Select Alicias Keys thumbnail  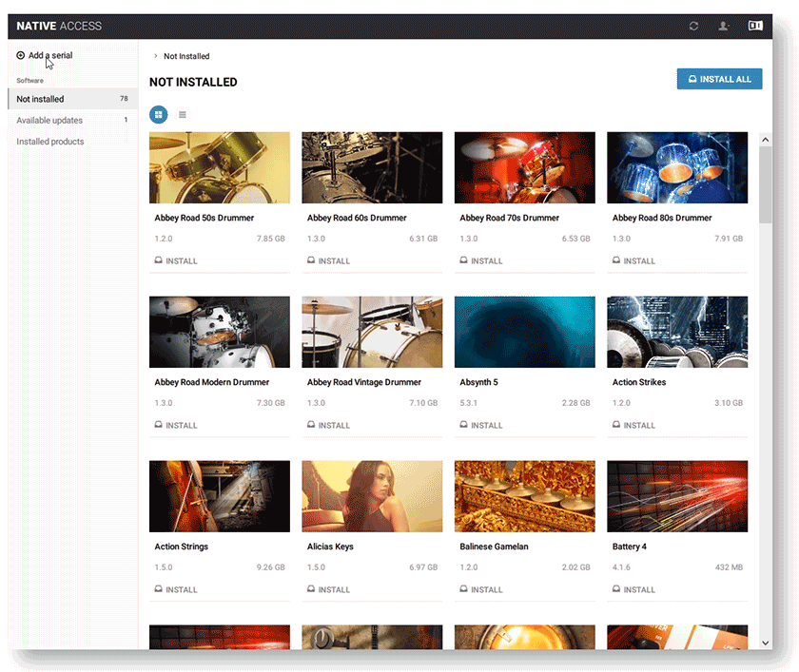click(372, 496)
